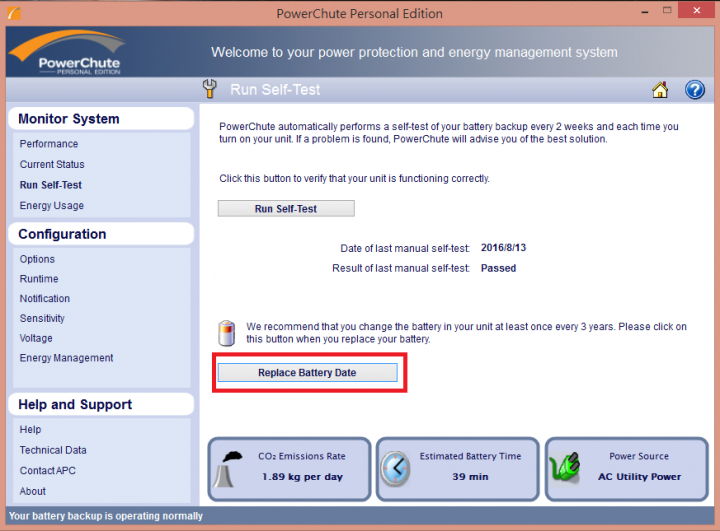Close the PowerChute Personal Edition window
Viewport: 720px width, 531px height.
point(697,10)
